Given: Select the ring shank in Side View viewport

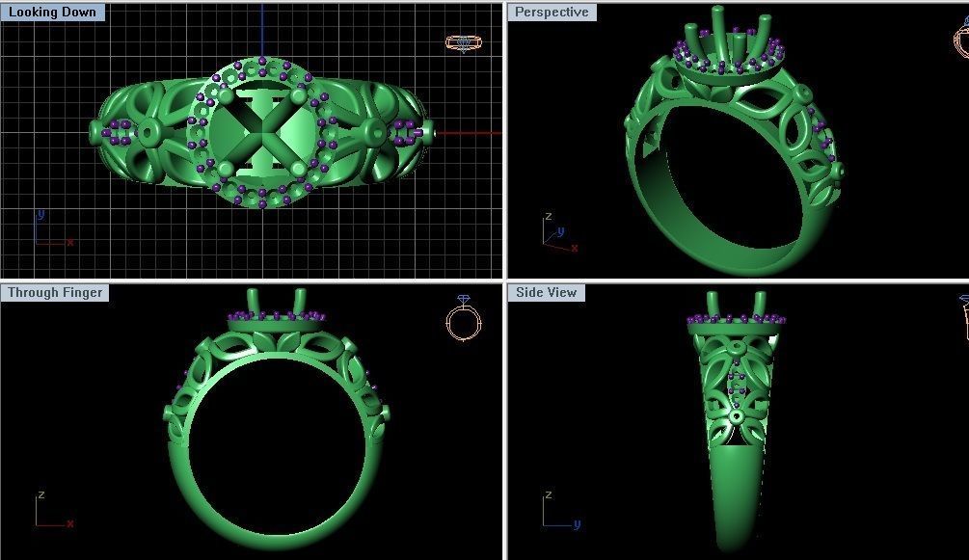Looking at the screenshot, I should [737, 497].
